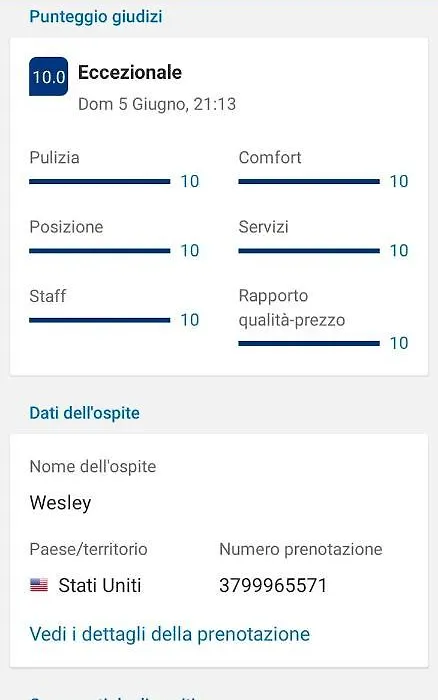Click the Rapporto qualità-prezzo label

pyautogui.click(x=292, y=308)
